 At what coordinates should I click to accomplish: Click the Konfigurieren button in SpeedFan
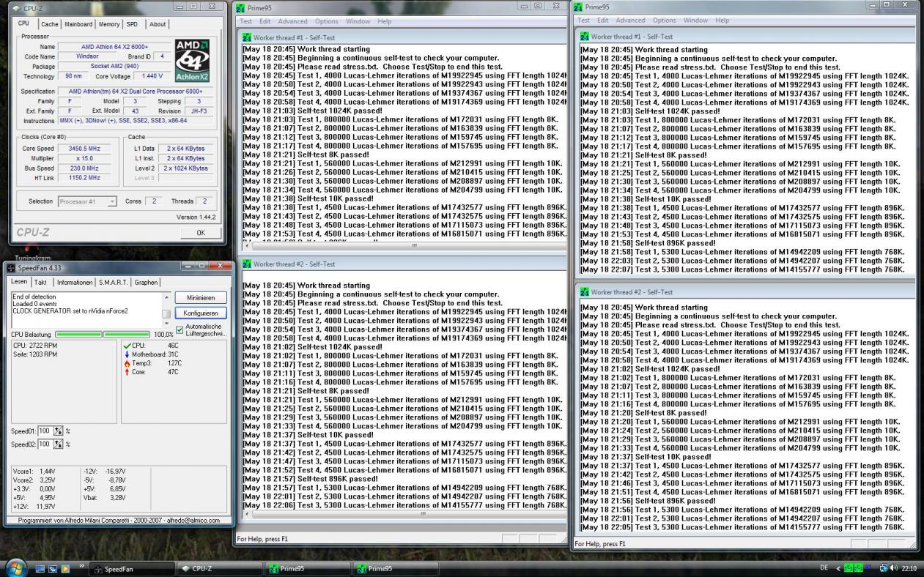tap(201, 313)
